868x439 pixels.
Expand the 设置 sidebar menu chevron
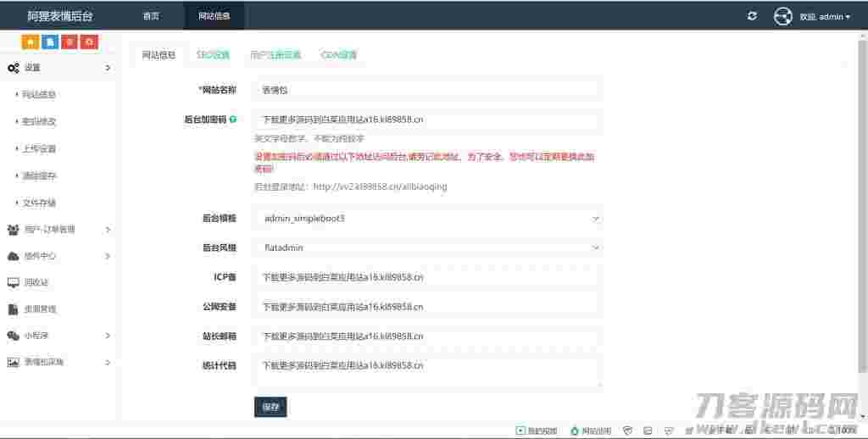108,68
